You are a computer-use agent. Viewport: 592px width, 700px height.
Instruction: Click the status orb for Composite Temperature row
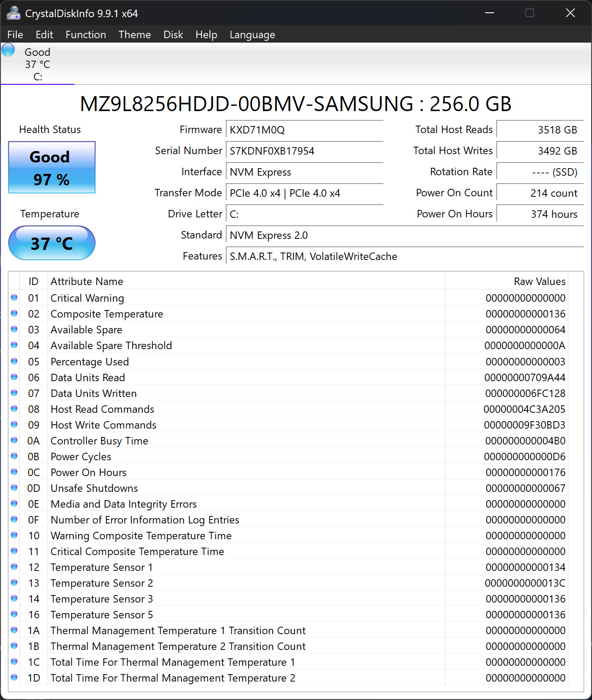tap(14, 314)
